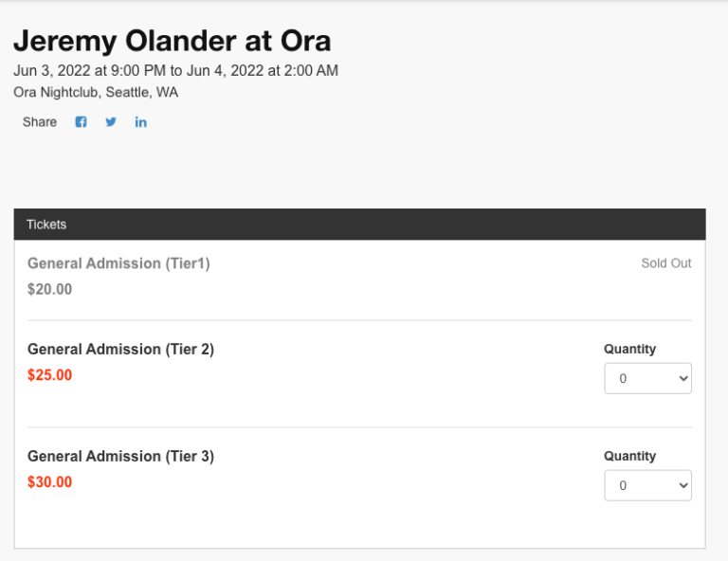Click the $20.00 Tier1 price

49,289
